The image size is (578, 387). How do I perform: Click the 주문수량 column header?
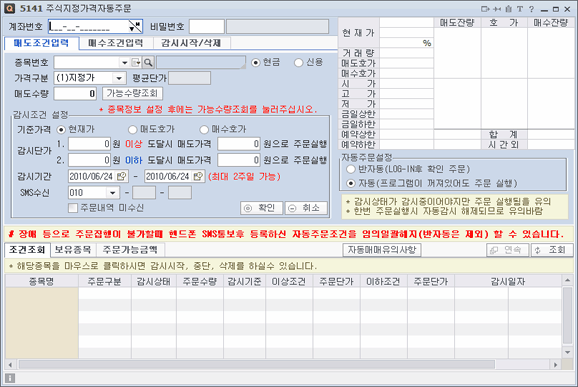[x=200, y=282]
